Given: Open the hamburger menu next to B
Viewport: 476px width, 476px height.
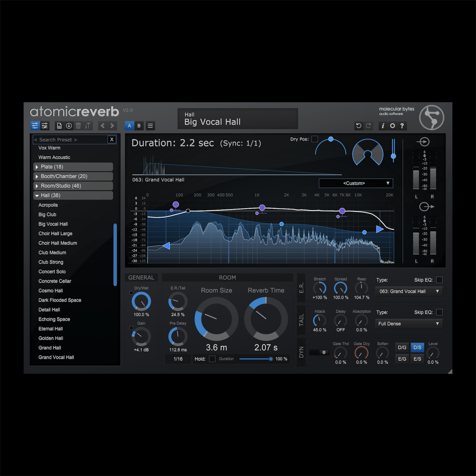Looking at the screenshot, I should point(150,126).
